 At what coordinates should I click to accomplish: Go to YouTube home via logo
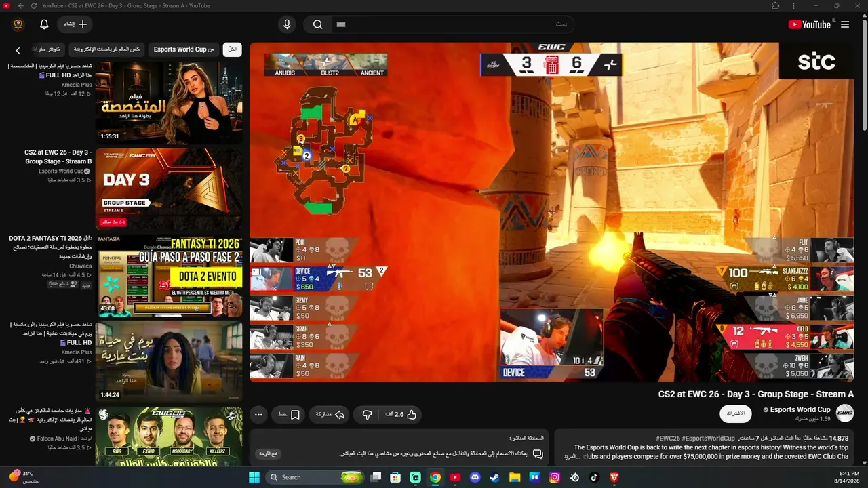tap(810, 24)
